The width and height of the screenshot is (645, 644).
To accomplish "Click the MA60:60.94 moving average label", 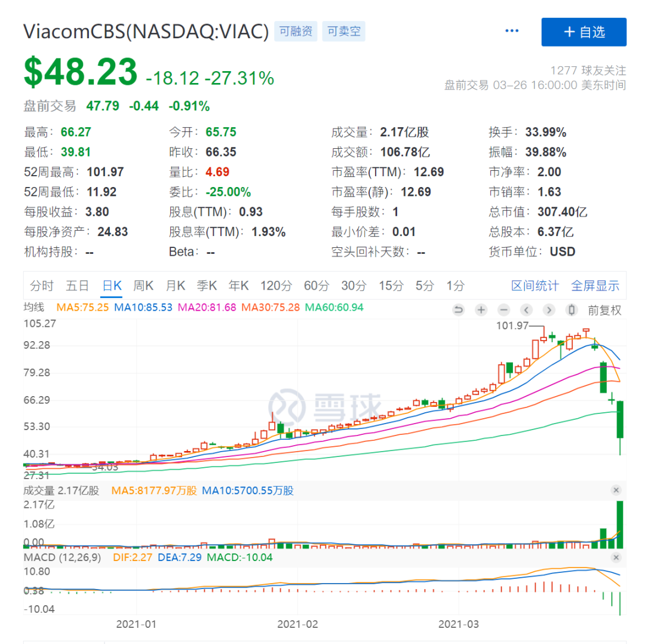I will coord(334,308).
